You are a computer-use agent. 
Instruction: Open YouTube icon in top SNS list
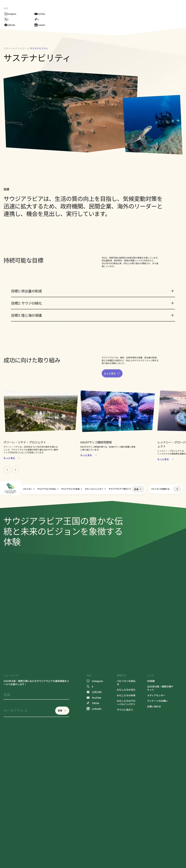coord(36,14)
